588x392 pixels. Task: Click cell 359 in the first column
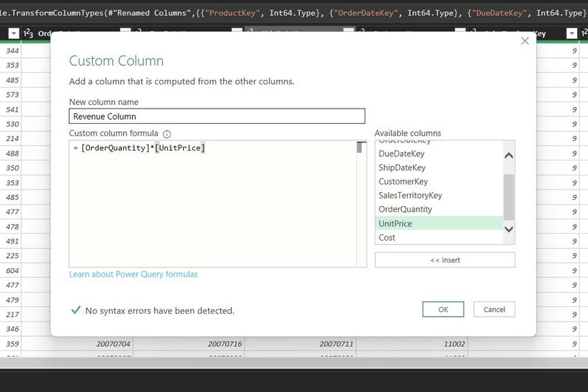pos(12,344)
